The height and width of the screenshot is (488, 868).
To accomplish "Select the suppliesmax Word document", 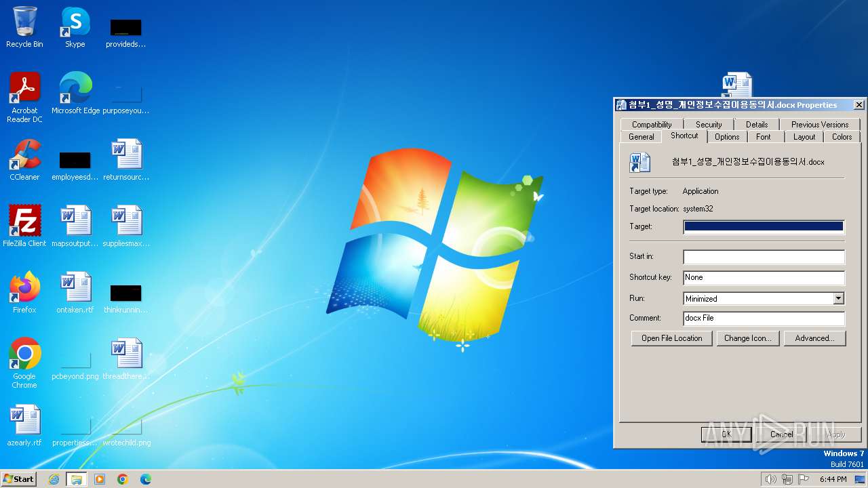I will tap(126, 226).
